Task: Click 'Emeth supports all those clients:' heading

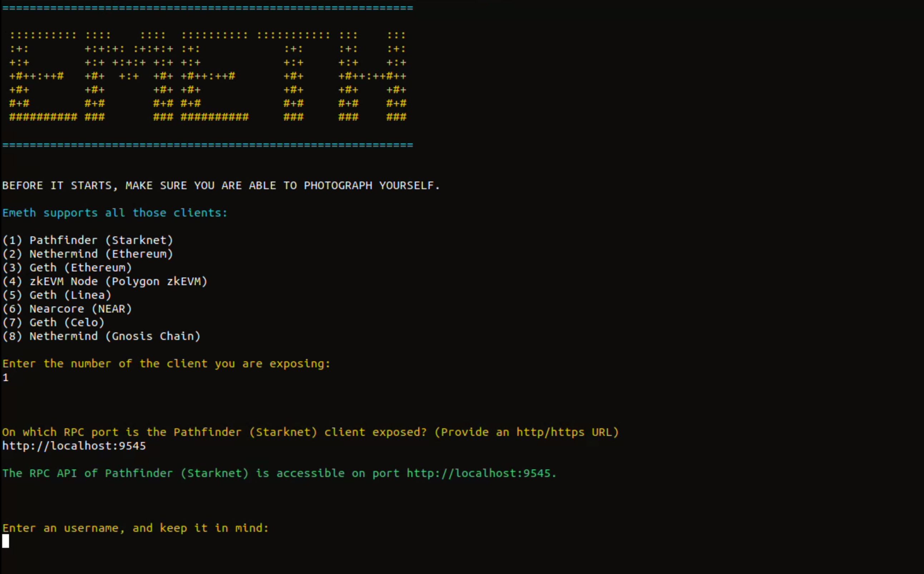Action: [x=115, y=213]
